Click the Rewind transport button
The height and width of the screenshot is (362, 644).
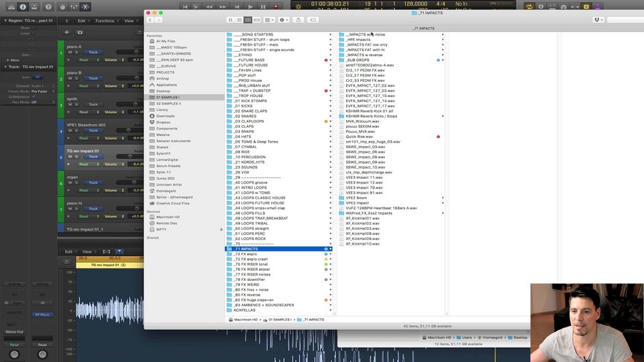tap(209, 7)
